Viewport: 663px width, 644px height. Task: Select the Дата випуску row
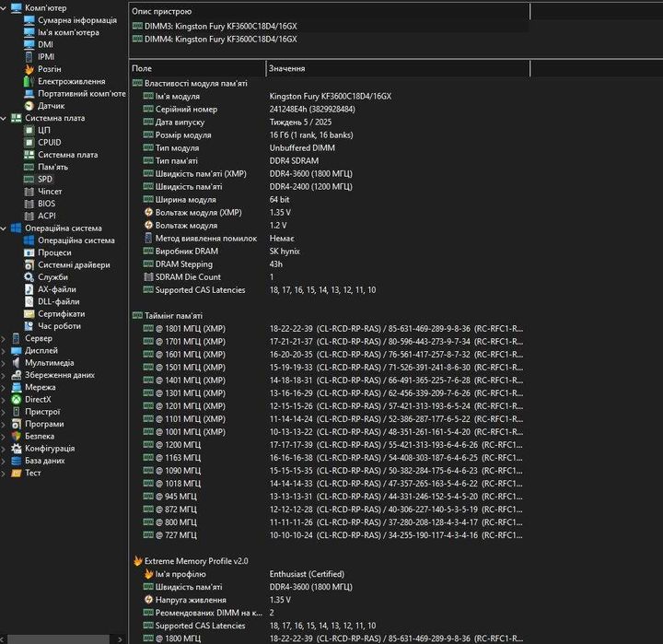(329, 123)
